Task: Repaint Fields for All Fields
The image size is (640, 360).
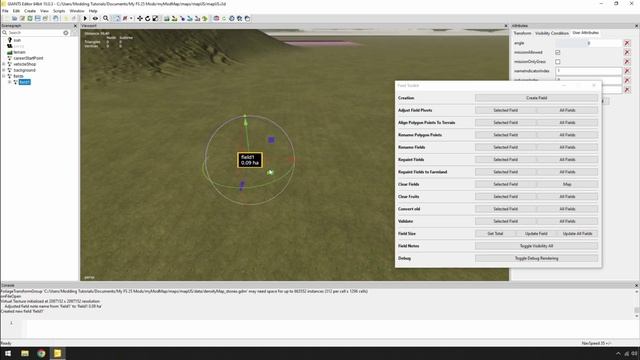Action: [x=567, y=160]
